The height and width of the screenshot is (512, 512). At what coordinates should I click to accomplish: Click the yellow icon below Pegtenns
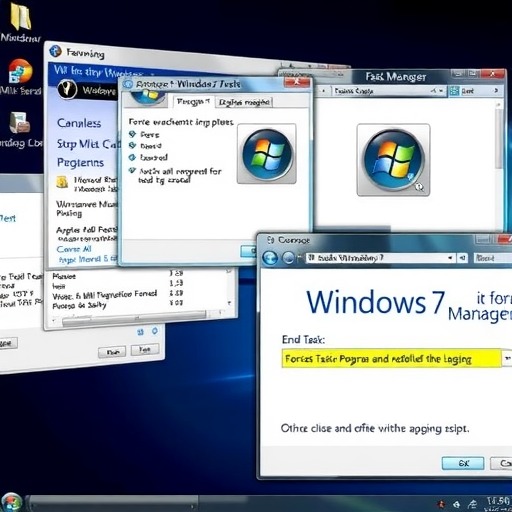click(62, 183)
